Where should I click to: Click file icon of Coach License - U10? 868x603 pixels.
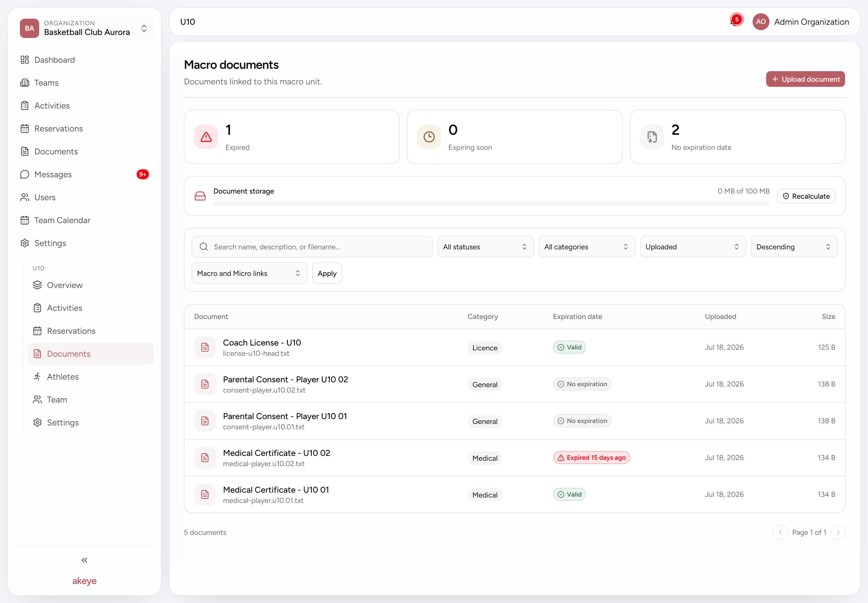[x=205, y=347]
